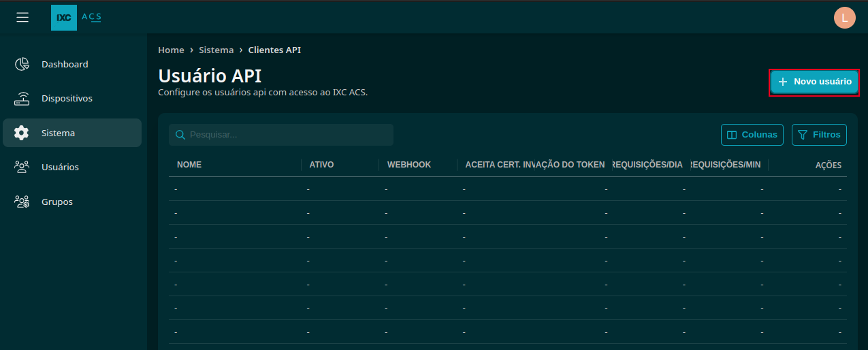The image size is (868, 350).
Task: Click the search magnifier icon
Action: 180,135
